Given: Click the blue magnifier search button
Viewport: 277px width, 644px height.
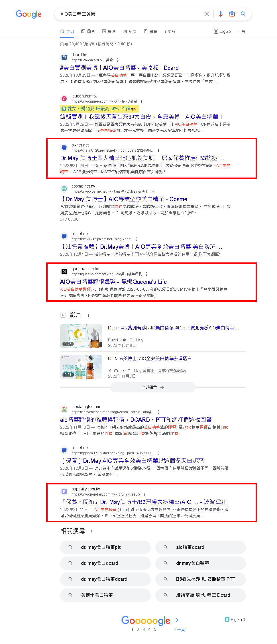Looking at the screenshot, I should coord(243,14).
